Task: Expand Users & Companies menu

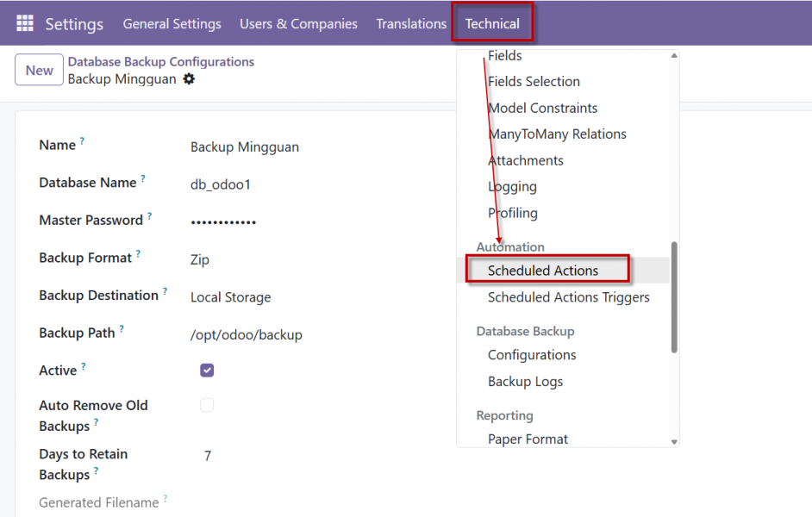Action: tap(298, 23)
